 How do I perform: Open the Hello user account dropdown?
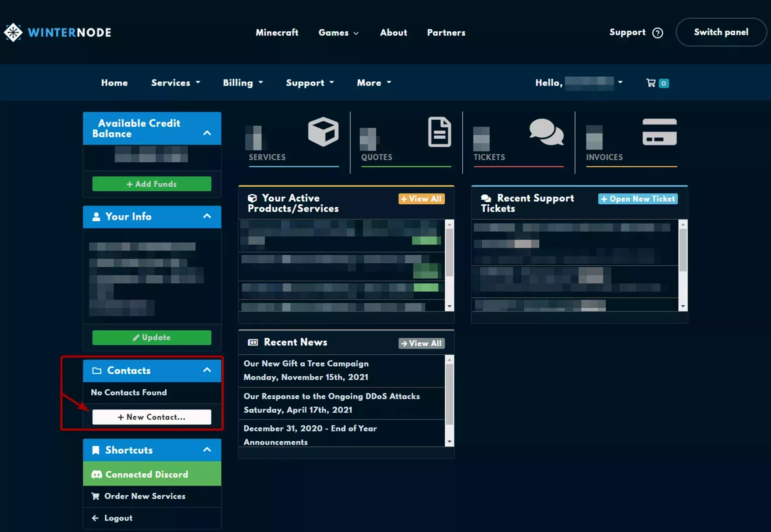[620, 82]
